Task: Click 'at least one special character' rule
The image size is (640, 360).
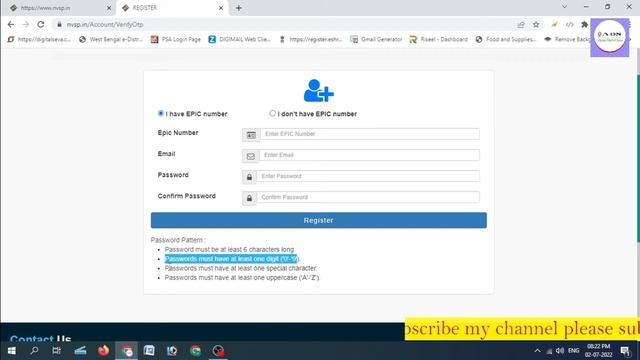Action: click(241, 268)
